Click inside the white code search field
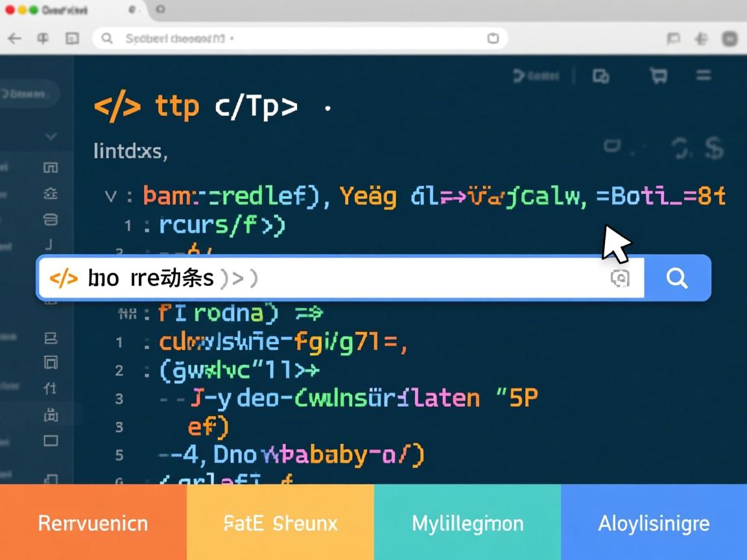The width and height of the screenshot is (747, 560). (337, 278)
